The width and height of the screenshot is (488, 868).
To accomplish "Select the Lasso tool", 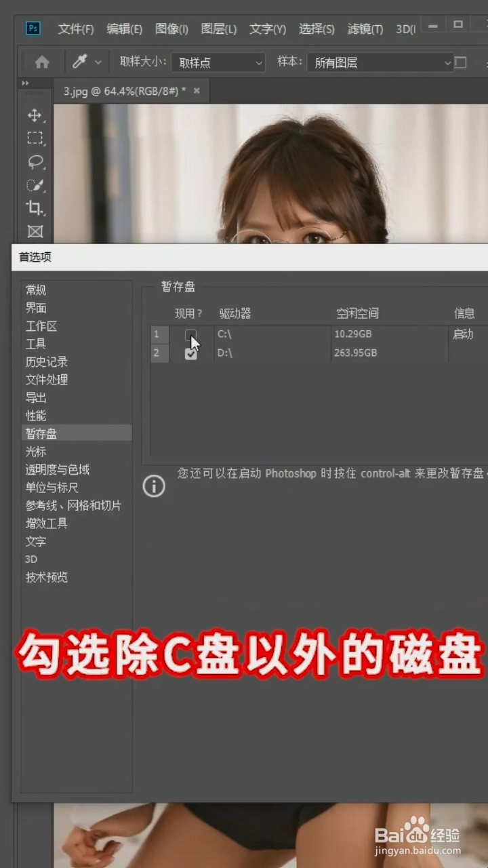I will pyautogui.click(x=35, y=161).
